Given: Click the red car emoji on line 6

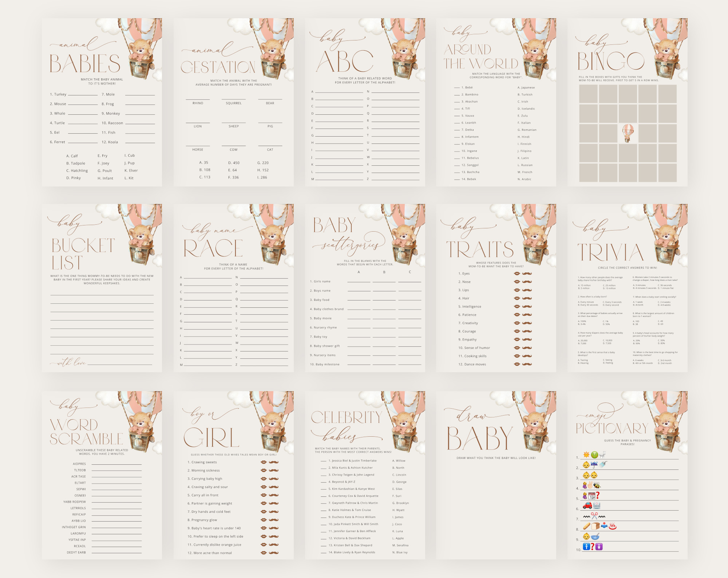Looking at the screenshot, I should coord(587,506).
